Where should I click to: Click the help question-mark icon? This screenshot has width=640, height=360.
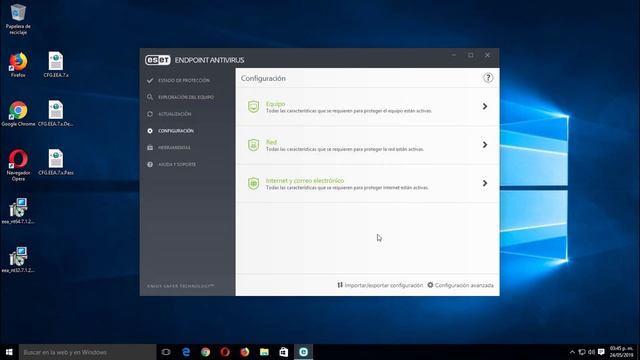tap(488, 78)
